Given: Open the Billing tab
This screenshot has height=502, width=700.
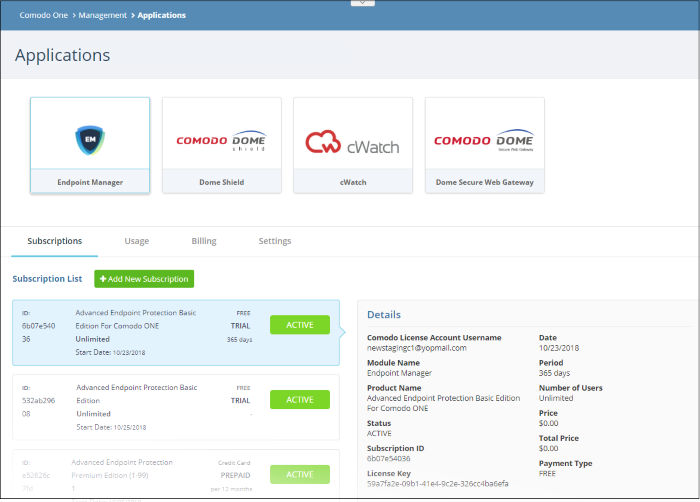Looking at the screenshot, I should point(204,241).
